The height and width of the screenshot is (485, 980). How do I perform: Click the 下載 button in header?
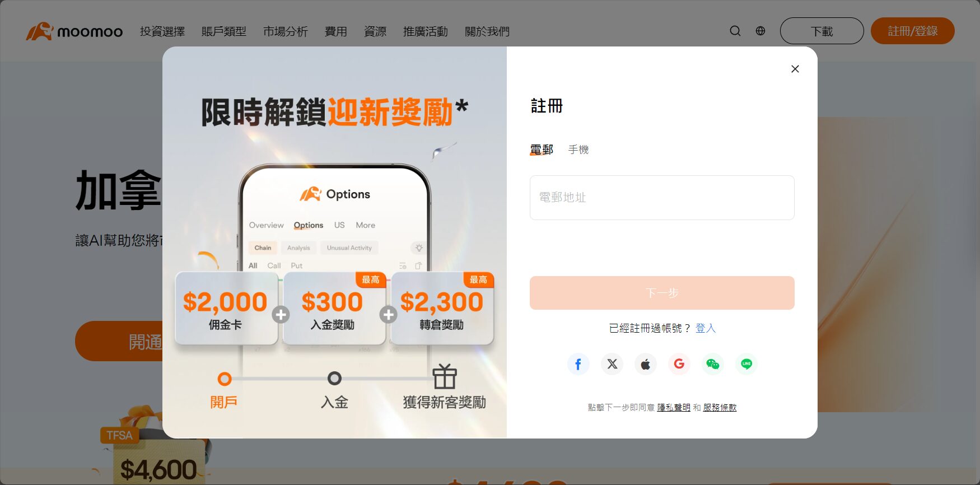822,31
